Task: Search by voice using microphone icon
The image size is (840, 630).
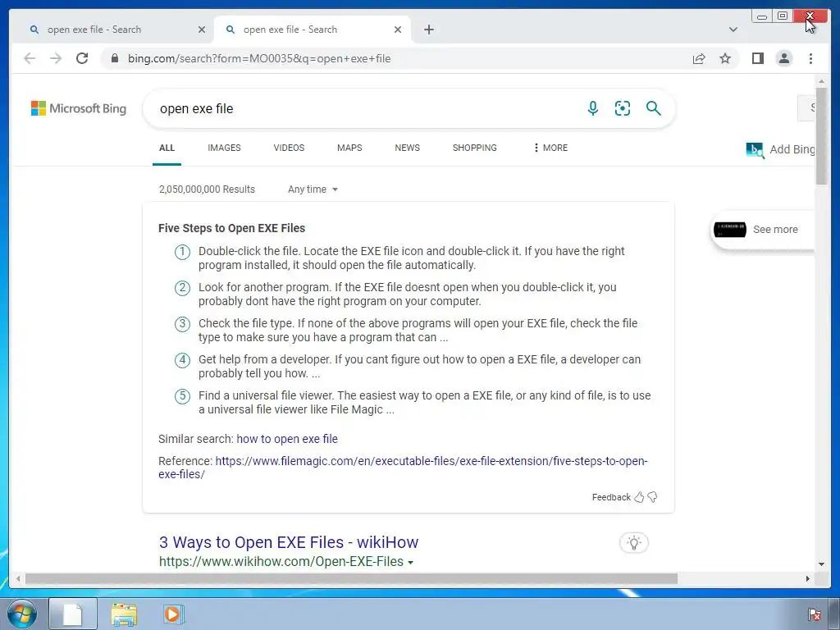Action: pos(592,108)
